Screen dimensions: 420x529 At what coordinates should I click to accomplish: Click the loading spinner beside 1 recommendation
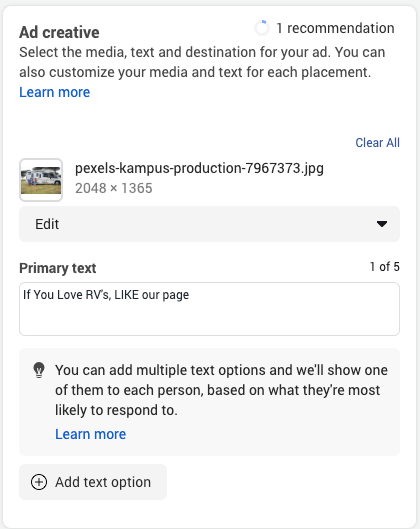pyautogui.click(x=262, y=28)
